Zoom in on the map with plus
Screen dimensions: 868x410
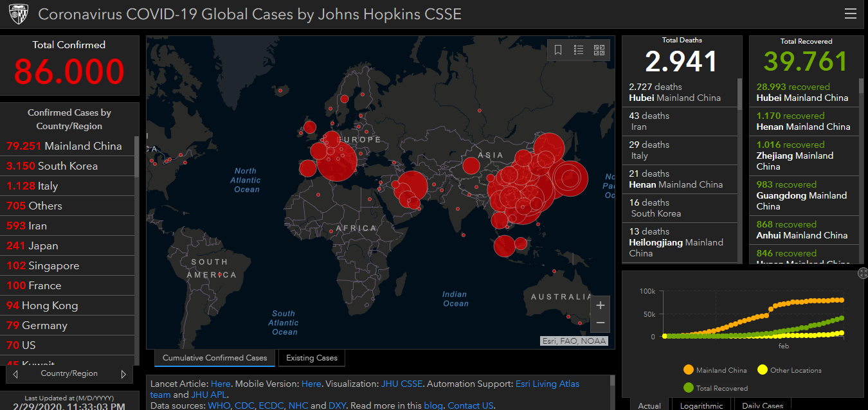601,305
